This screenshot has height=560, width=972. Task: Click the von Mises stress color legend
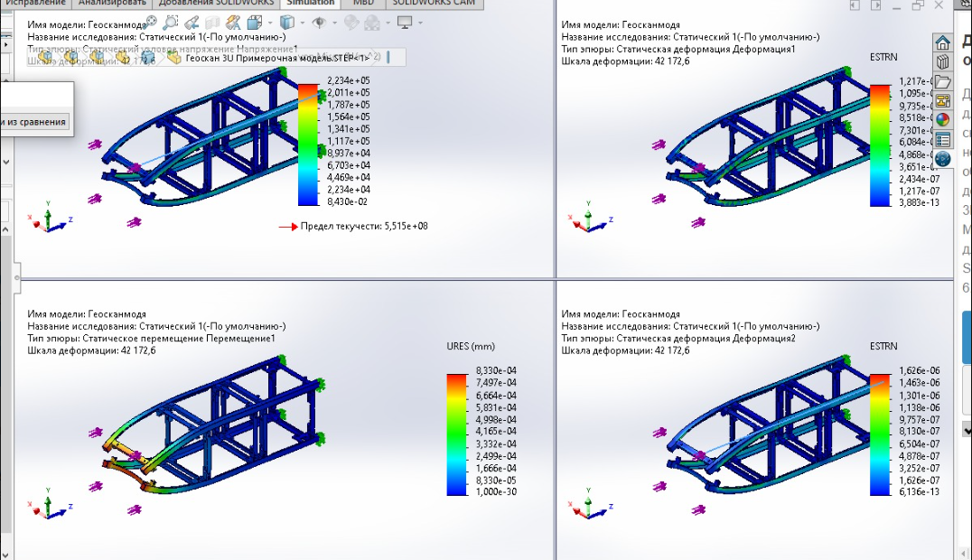click(309, 145)
